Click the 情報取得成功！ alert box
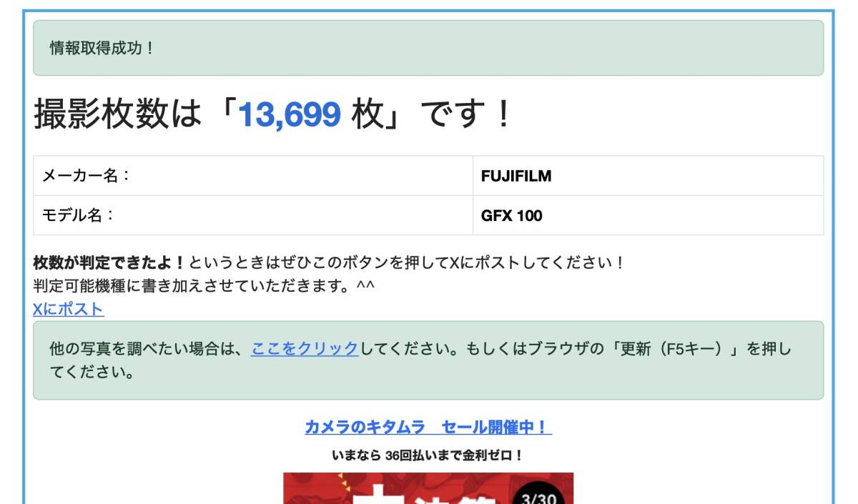The height and width of the screenshot is (504, 858). click(428, 48)
